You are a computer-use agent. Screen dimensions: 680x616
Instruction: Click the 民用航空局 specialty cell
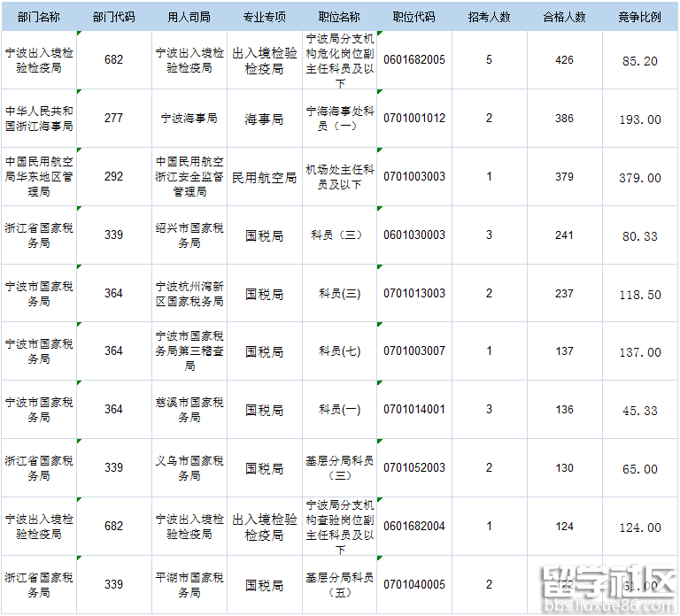264,177
